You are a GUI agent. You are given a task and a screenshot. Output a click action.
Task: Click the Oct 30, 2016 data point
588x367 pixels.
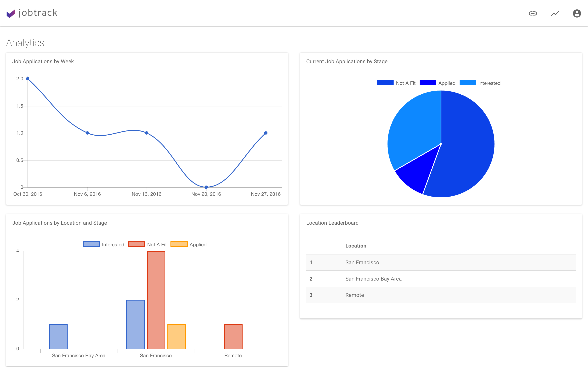[28, 79]
